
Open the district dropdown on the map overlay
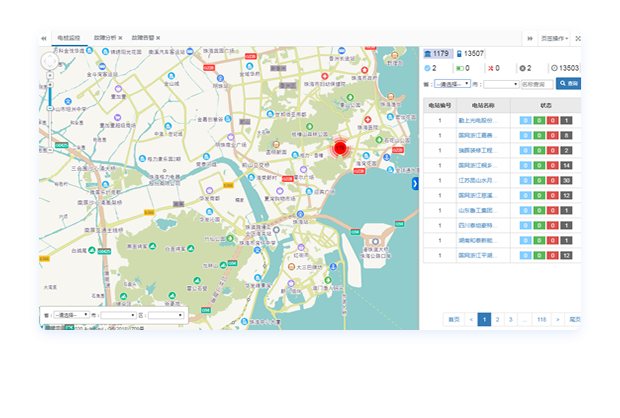[x=166, y=315]
